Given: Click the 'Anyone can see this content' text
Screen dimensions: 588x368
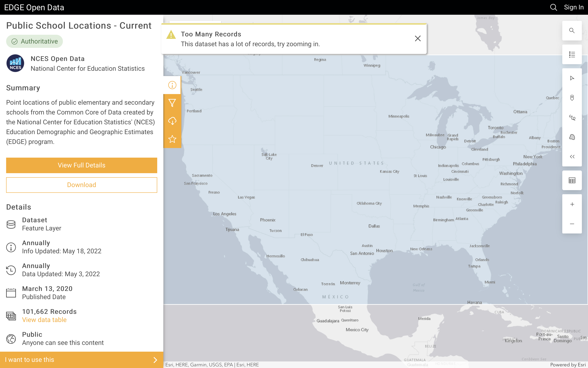Looking at the screenshot, I should click(x=63, y=343).
